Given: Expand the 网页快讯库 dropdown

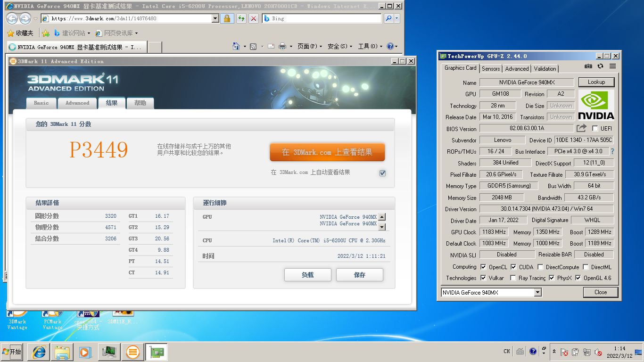Looking at the screenshot, I should click(136, 33).
